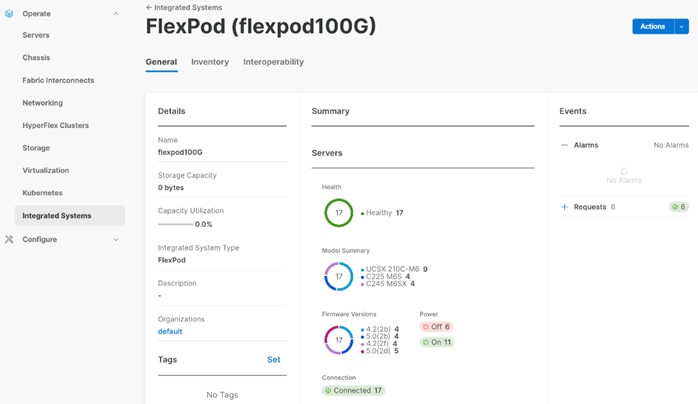Viewport: 698px width, 404px height.
Task: Open the Actions dropdown arrow
Action: click(682, 26)
